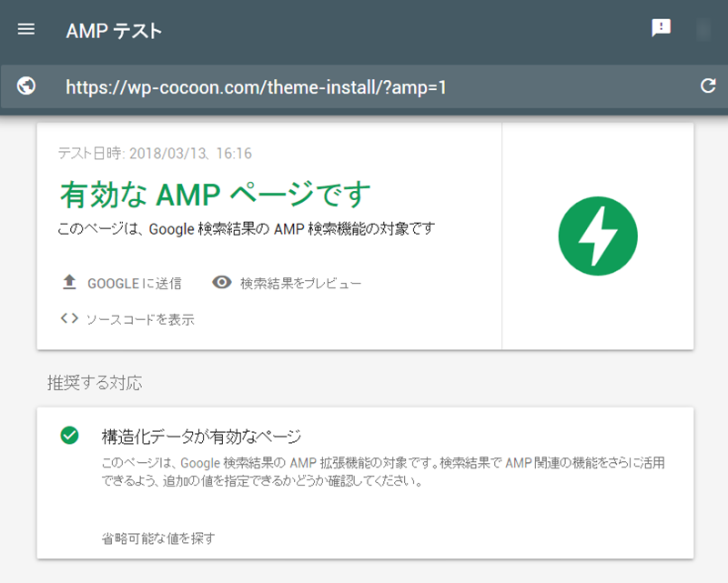Reload the AMP test with the refresh icon

709,86
